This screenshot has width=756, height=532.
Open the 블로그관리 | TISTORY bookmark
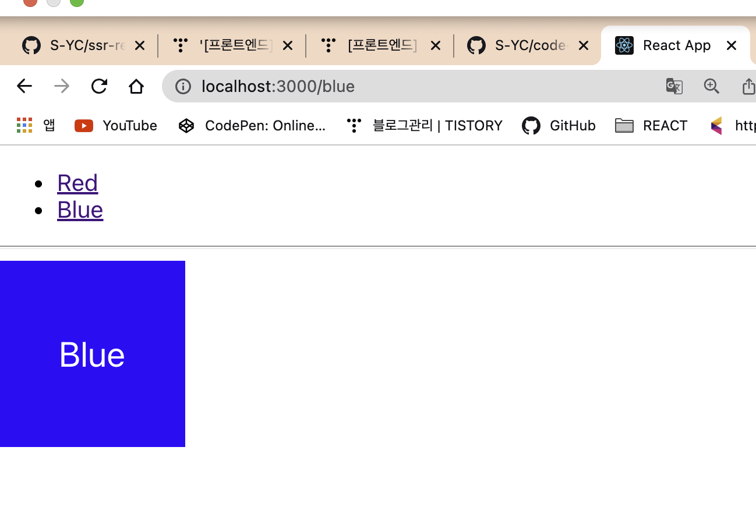point(424,125)
